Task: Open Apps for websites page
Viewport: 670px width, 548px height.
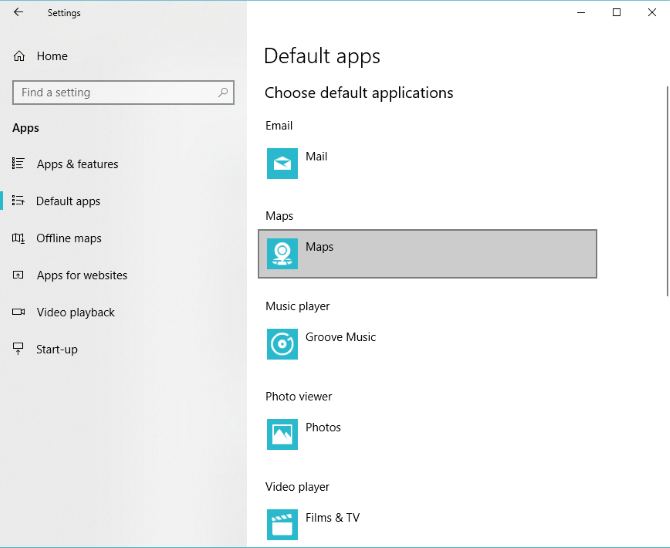Action: (82, 275)
